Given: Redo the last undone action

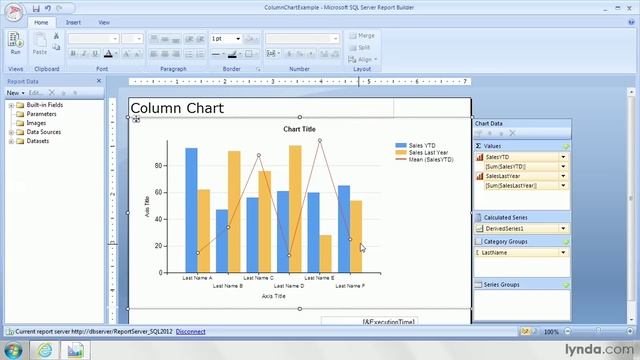Looking at the screenshot, I should tap(60, 8).
